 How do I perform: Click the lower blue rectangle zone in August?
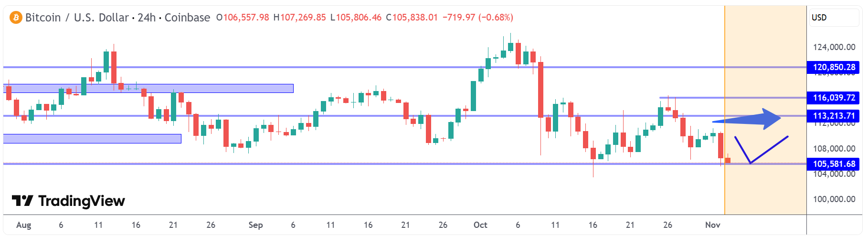coord(92,139)
